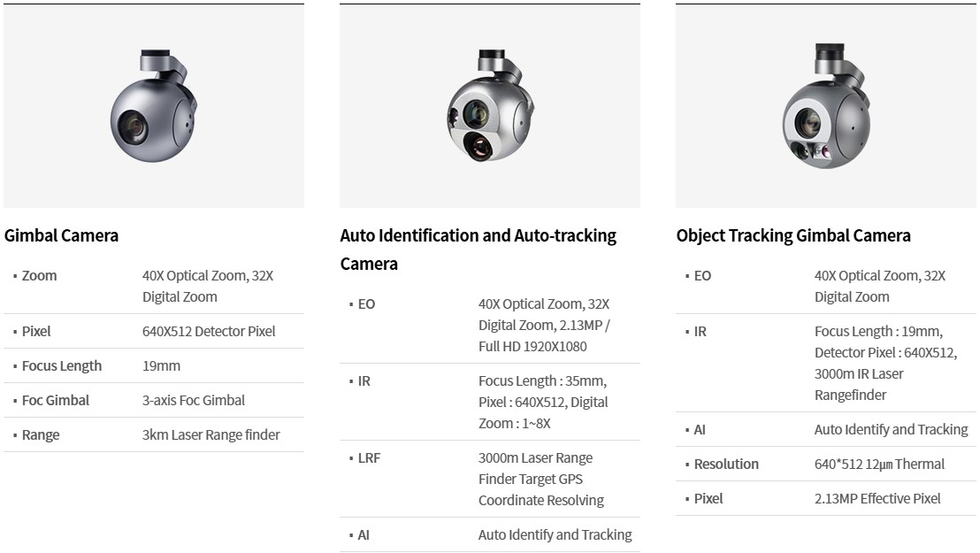Screen dimensions: 980x553
Task: Click Auto Identify and Tracking in third column
Action: click(891, 430)
